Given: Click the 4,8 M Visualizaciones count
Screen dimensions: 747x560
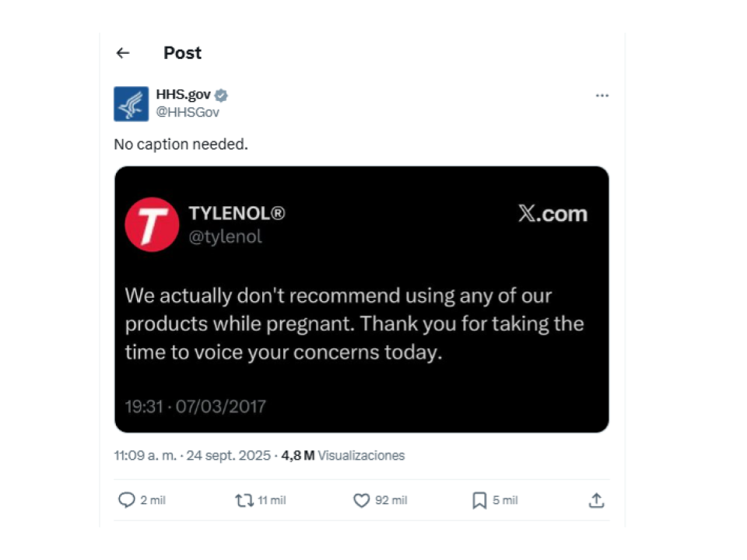Looking at the screenshot, I should (343, 456).
